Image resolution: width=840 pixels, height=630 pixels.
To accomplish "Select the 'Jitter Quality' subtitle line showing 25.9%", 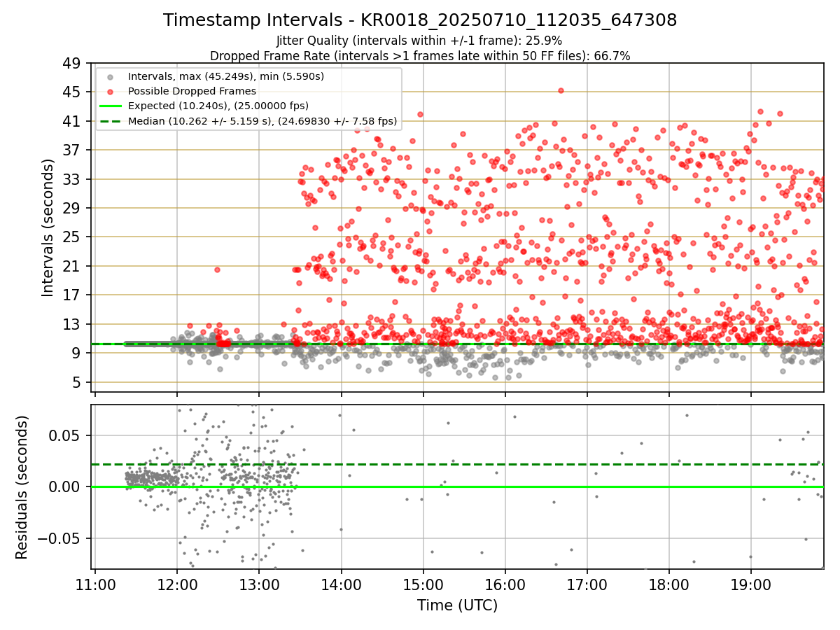I will point(419,41).
